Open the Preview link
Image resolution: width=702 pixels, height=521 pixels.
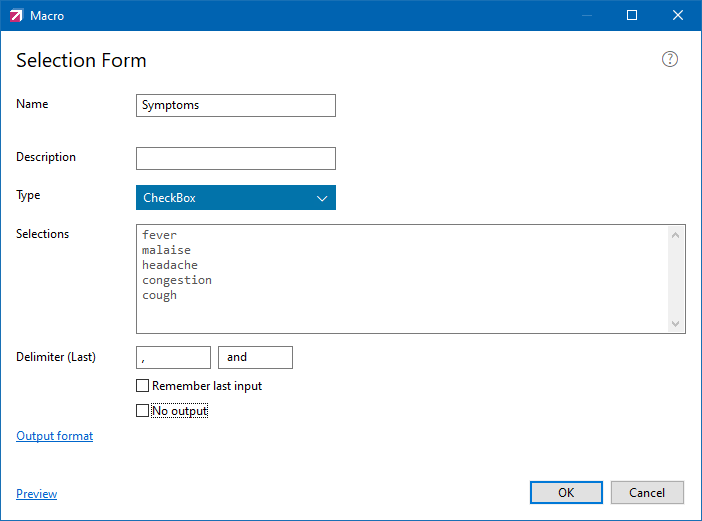37,494
